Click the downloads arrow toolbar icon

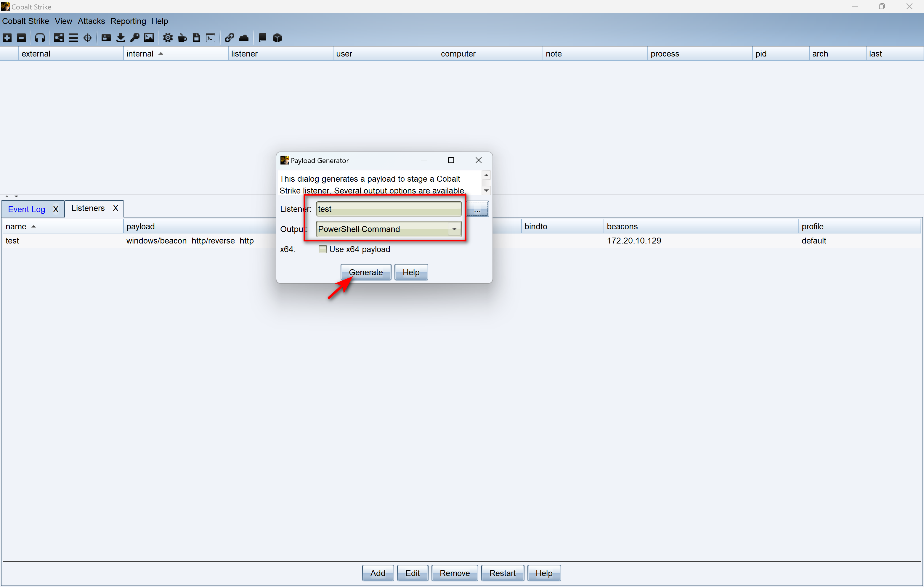pos(121,38)
